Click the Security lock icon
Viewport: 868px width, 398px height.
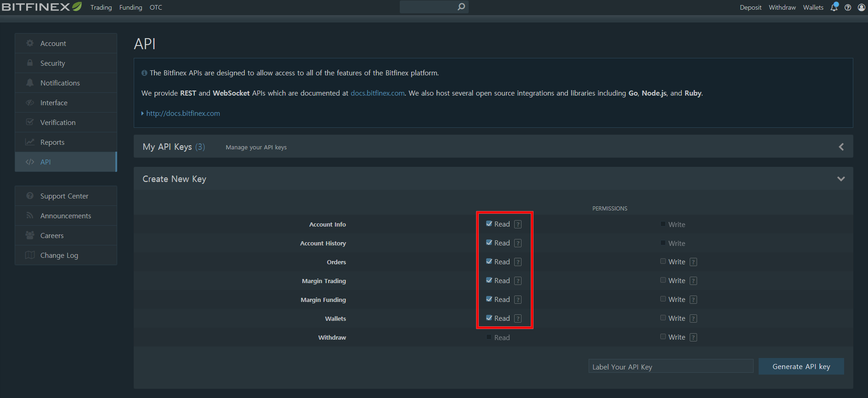pos(30,63)
